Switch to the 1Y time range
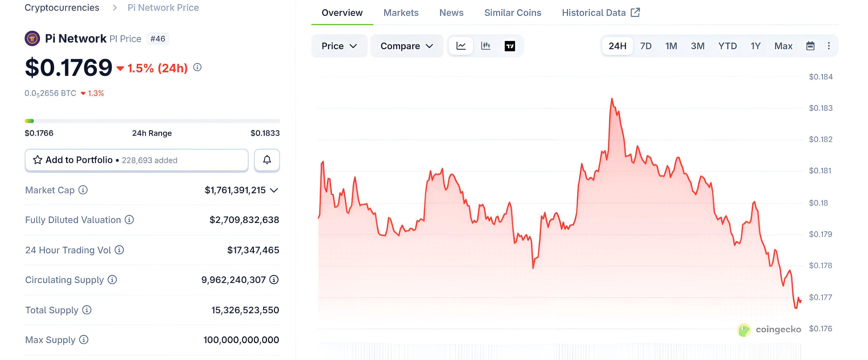This screenshot has width=868, height=360. [755, 46]
